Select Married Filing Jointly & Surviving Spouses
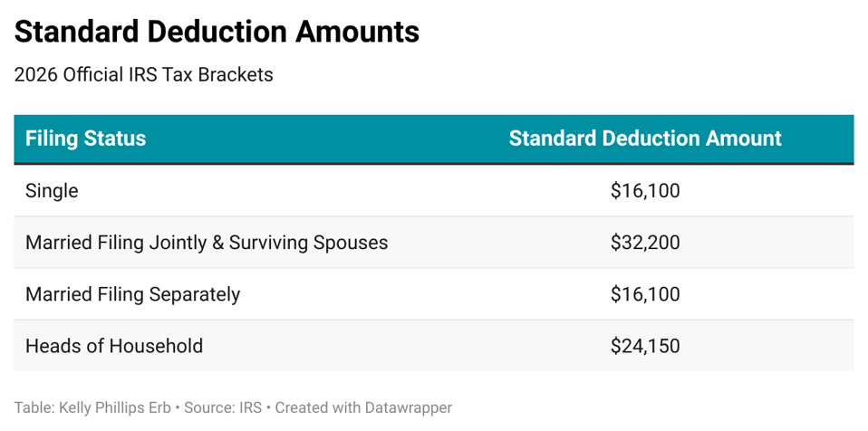 coord(207,243)
